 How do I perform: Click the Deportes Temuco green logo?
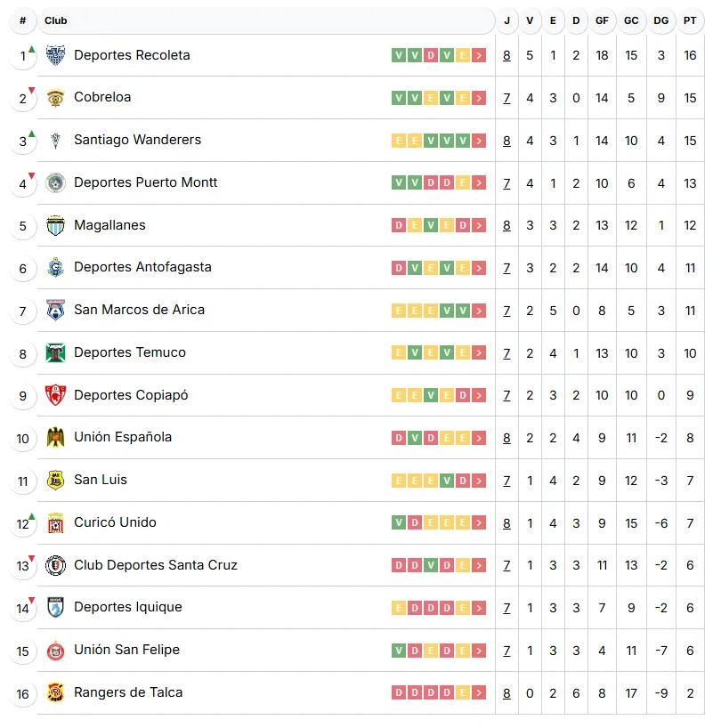point(55,353)
